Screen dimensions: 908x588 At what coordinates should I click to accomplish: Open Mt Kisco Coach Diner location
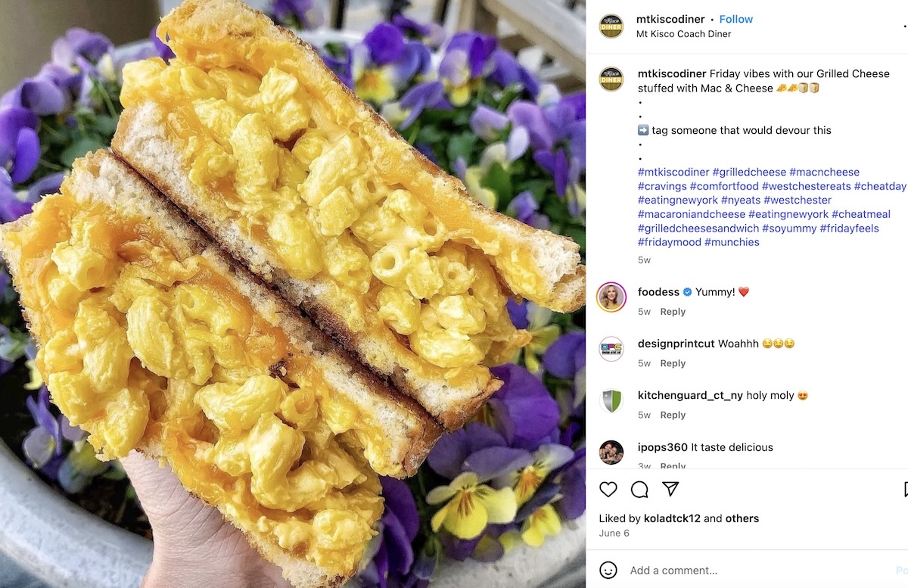(685, 34)
